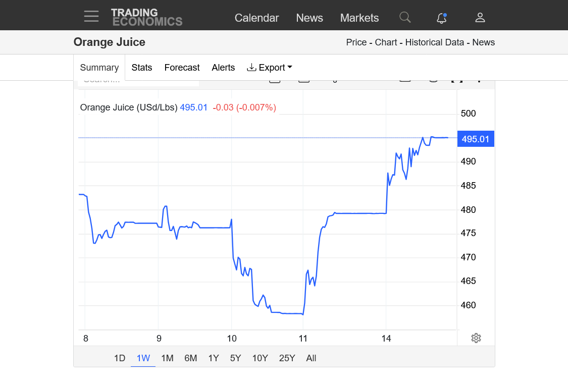Switch chart range to 1M
Viewport: 568px width, 392px height.
click(167, 358)
